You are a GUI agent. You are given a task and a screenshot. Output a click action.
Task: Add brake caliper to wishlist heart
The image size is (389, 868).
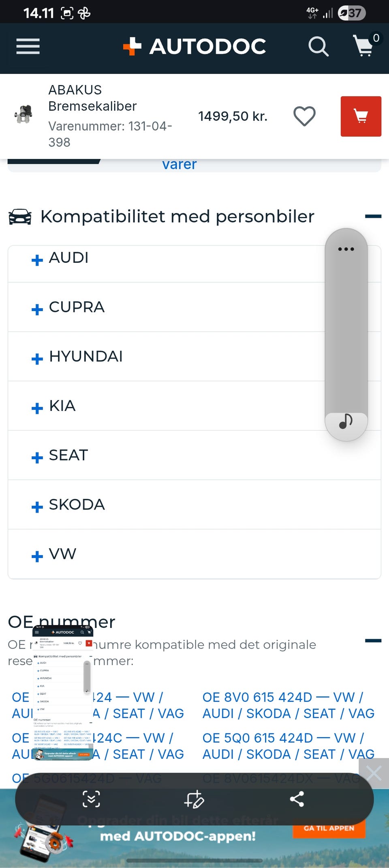pyautogui.click(x=304, y=116)
